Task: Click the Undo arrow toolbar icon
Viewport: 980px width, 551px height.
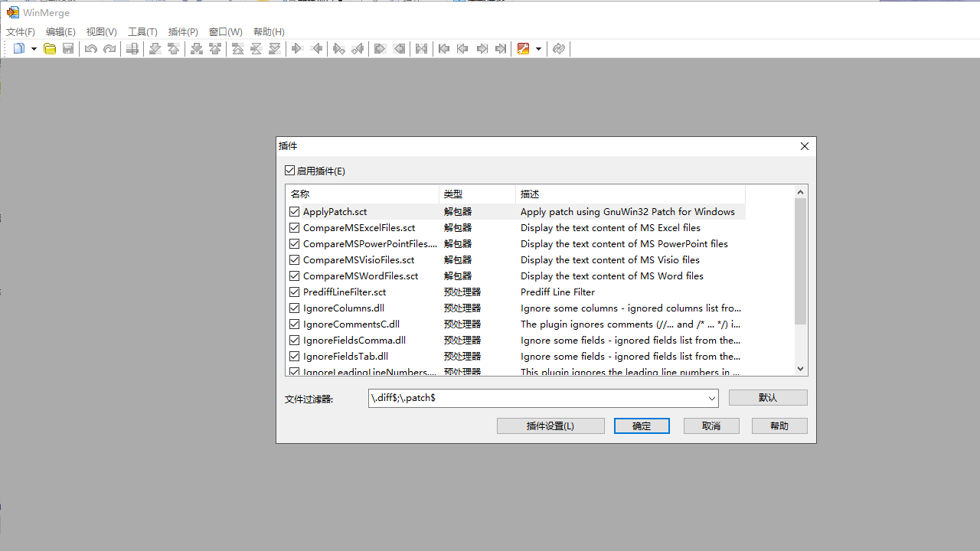Action: [91, 49]
